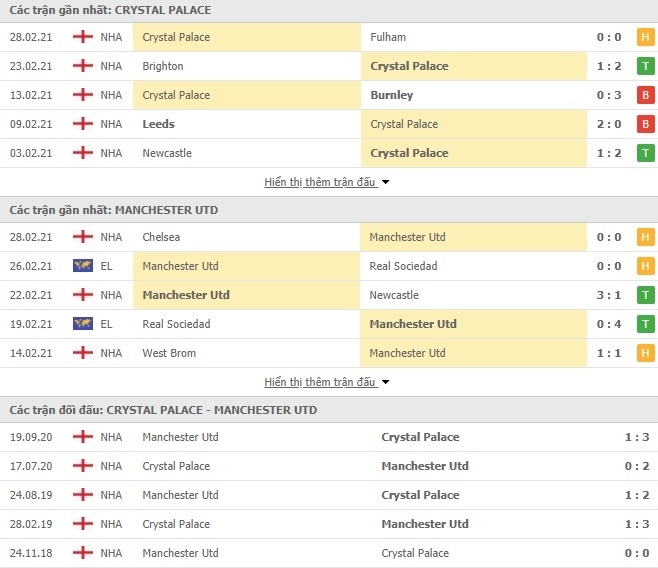Click Manchester Utd section's Hiển thị thêm trận đấu link

pos(320,382)
